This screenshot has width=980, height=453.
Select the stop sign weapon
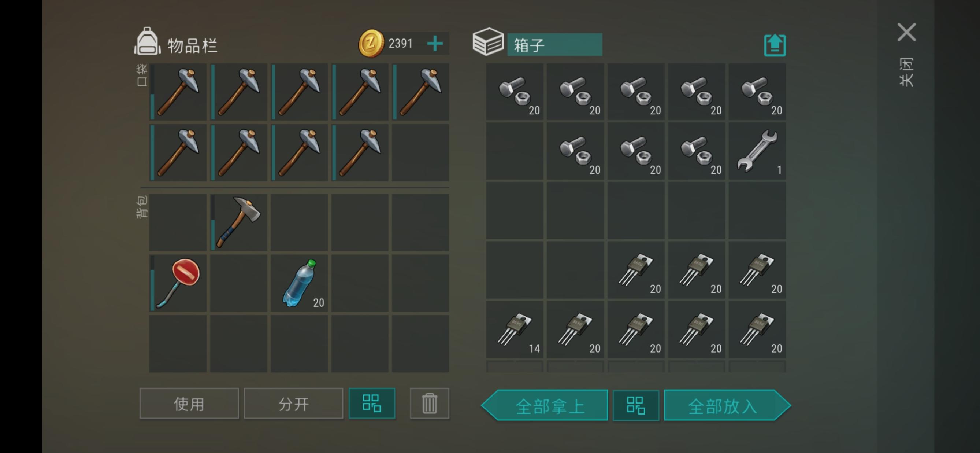tap(178, 283)
